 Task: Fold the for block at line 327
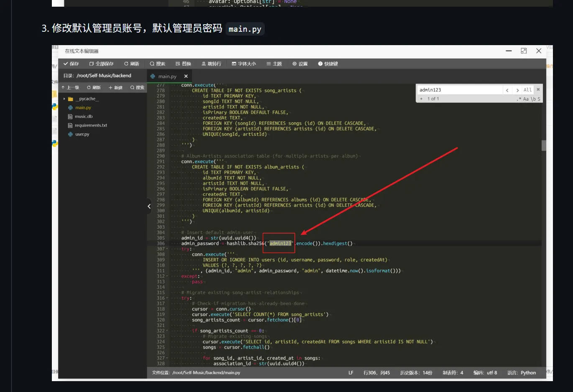[167, 358]
